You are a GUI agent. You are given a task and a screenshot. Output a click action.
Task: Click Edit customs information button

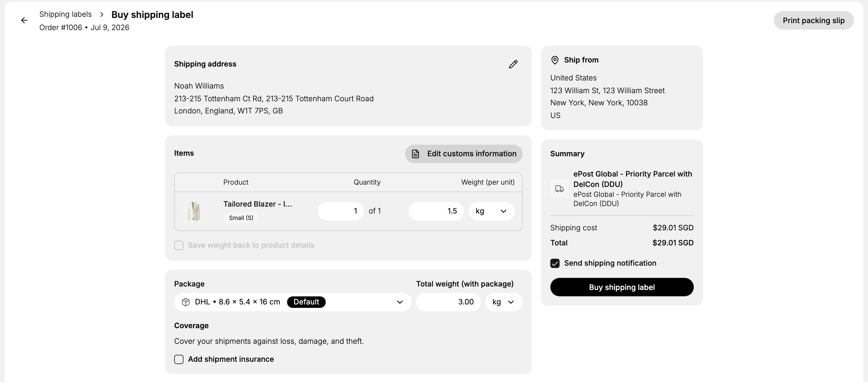[464, 154]
